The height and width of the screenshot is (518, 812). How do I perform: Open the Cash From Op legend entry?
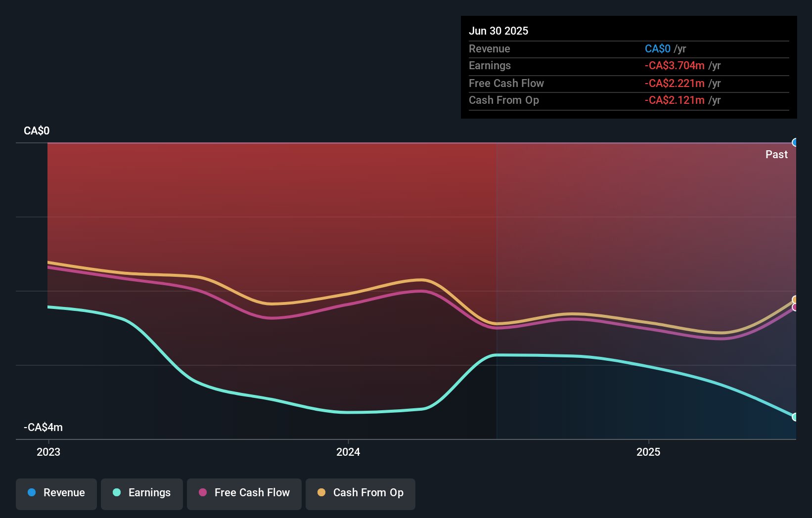coord(360,493)
